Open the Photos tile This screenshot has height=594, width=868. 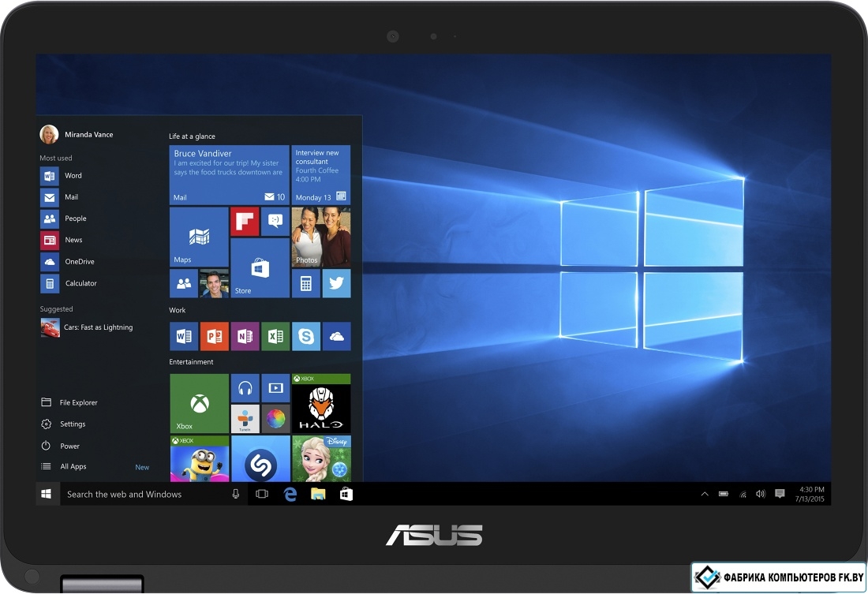point(321,237)
